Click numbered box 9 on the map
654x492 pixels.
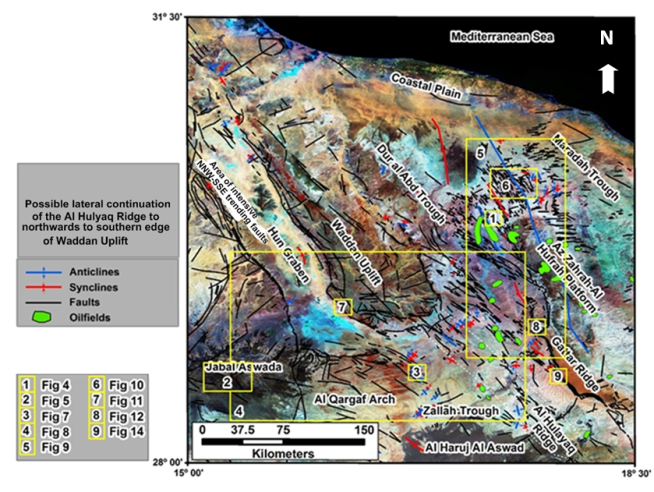click(558, 375)
